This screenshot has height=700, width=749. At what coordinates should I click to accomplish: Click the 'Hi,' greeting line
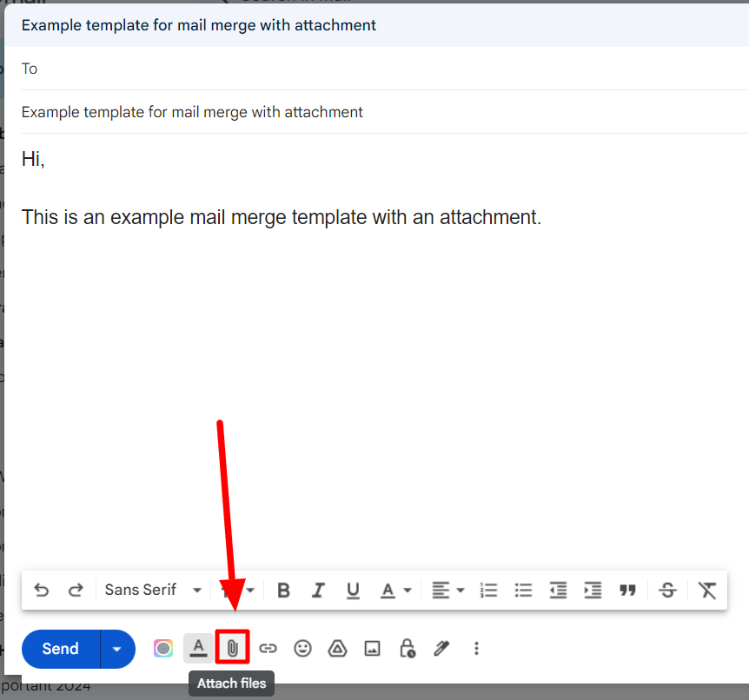[33, 159]
